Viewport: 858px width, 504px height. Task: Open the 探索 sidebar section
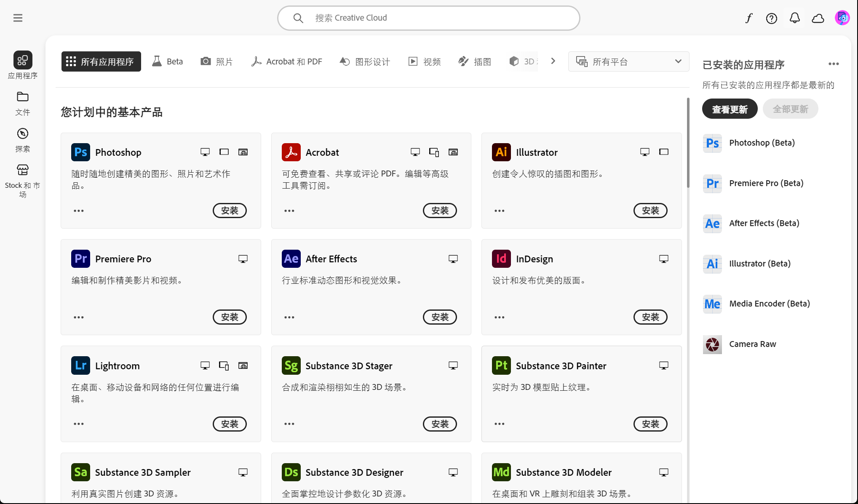pyautogui.click(x=23, y=139)
